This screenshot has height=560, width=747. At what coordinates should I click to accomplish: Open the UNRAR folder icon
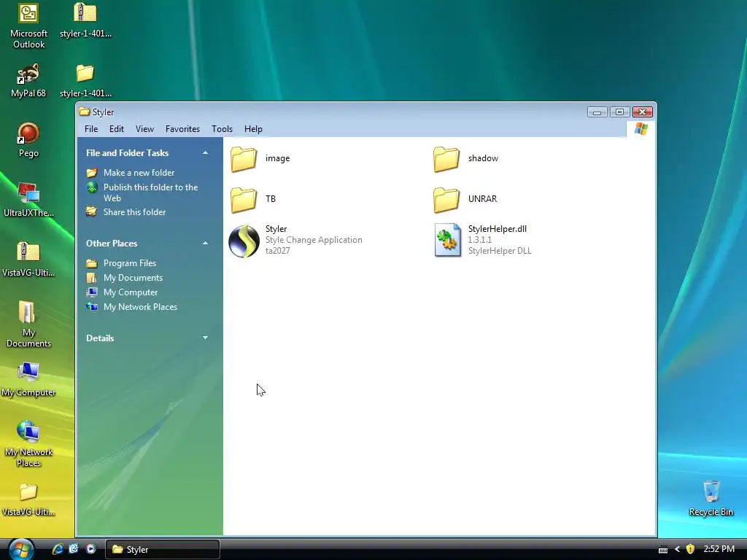[446, 199]
